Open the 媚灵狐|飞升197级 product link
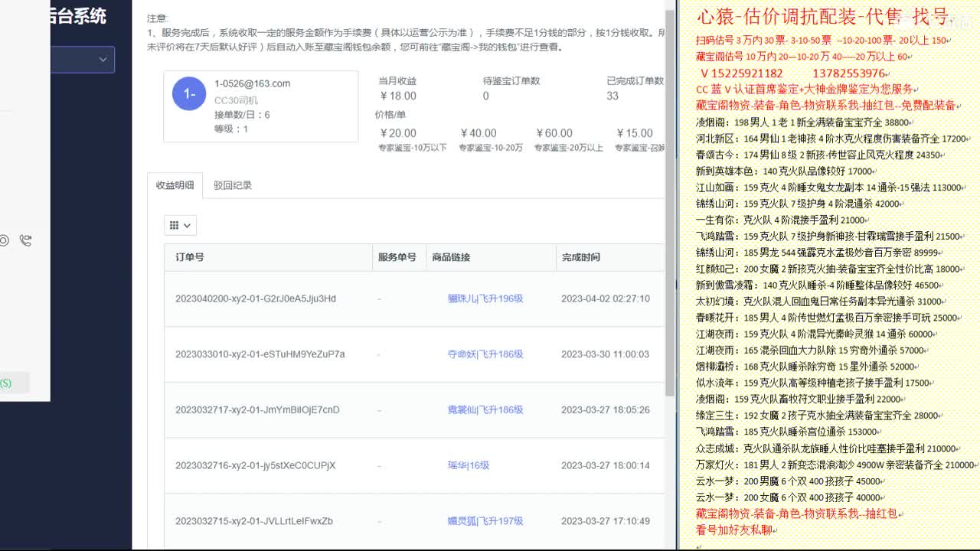 pyautogui.click(x=485, y=521)
